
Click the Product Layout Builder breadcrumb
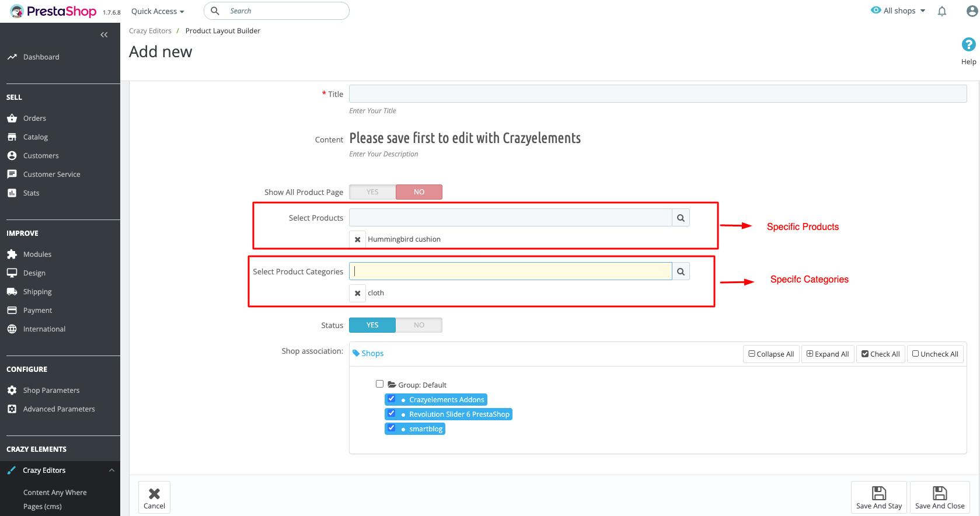click(x=223, y=31)
